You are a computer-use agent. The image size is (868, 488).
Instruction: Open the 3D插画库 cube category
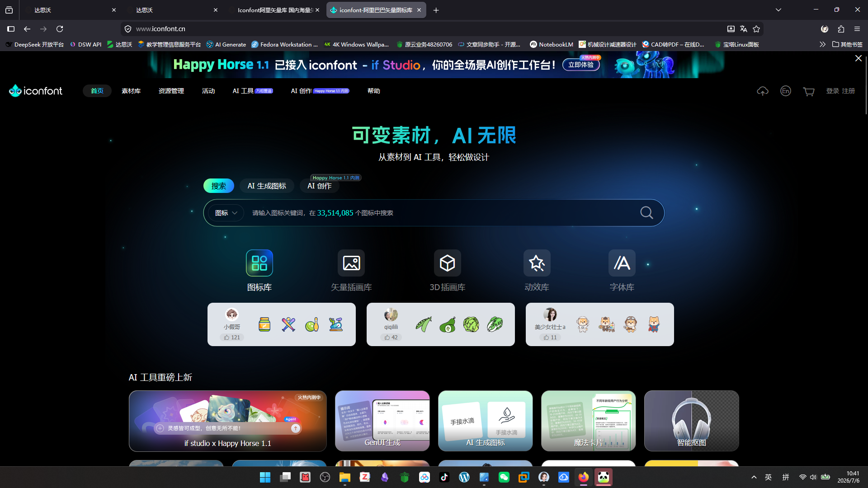click(x=447, y=271)
